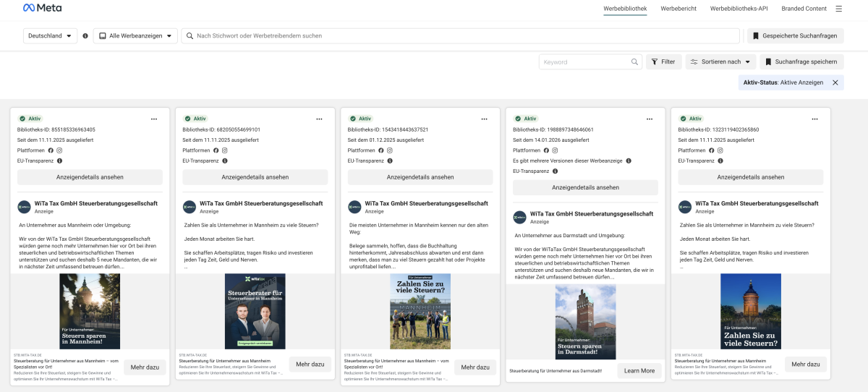The height and width of the screenshot is (392, 868).
Task: Click info icon next to Deutschland dropdown
Action: (x=85, y=35)
